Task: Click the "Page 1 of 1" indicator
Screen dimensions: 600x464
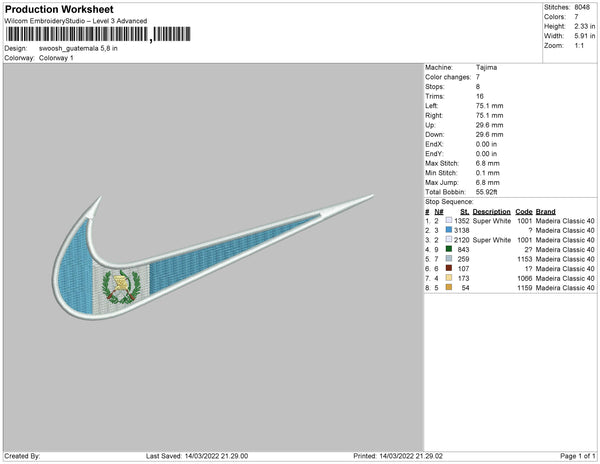Action: [577, 456]
